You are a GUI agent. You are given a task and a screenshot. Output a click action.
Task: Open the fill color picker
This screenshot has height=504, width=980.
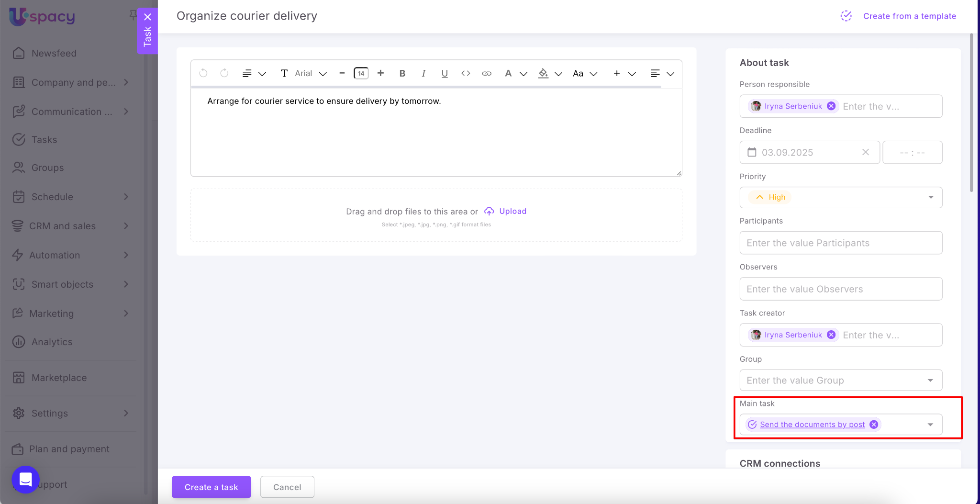544,73
